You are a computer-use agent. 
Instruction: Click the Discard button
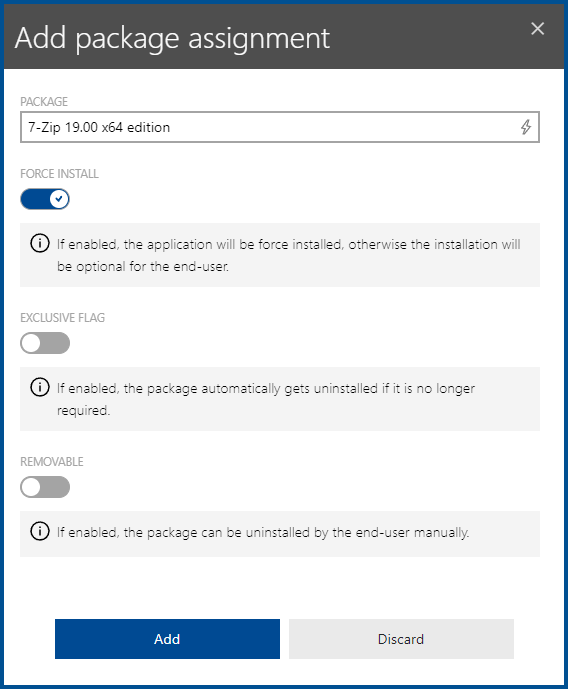click(x=401, y=639)
